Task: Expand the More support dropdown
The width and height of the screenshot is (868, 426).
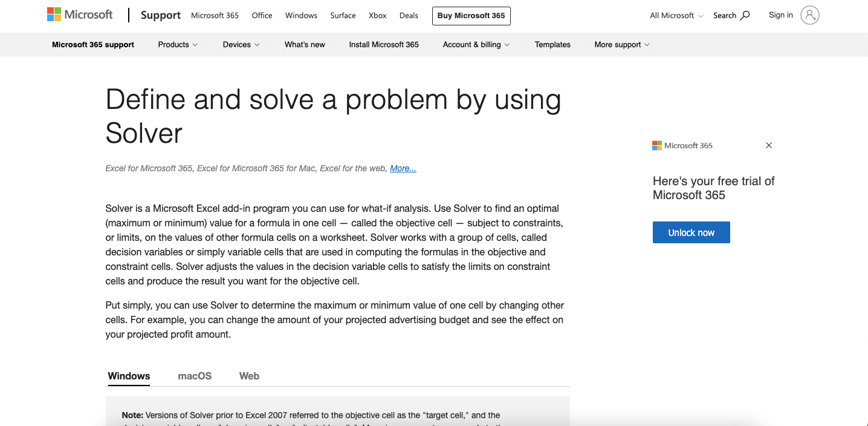Action: pyautogui.click(x=621, y=44)
